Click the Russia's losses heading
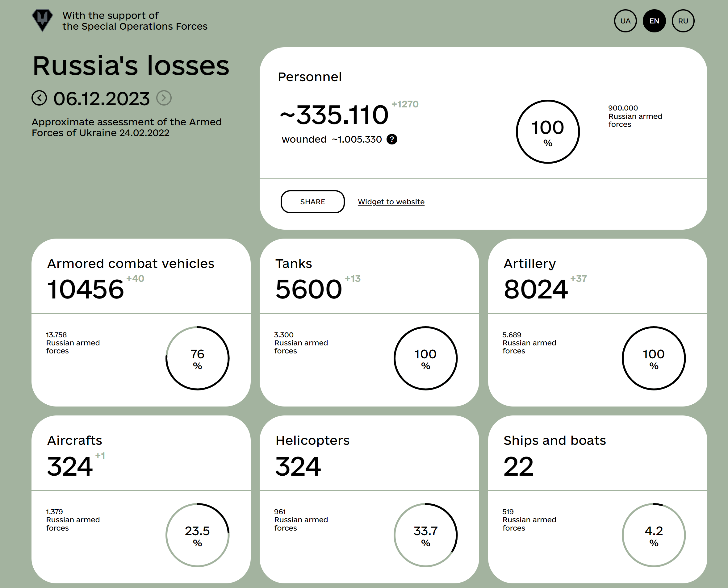 pos(131,66)
